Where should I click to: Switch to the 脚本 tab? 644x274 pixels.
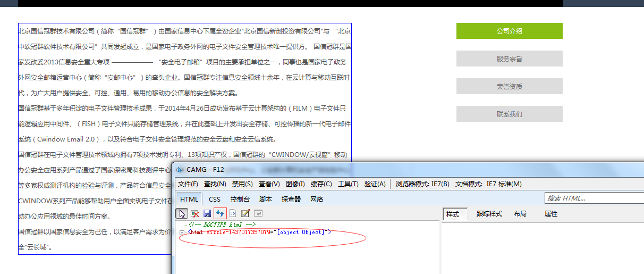point(266,199)
